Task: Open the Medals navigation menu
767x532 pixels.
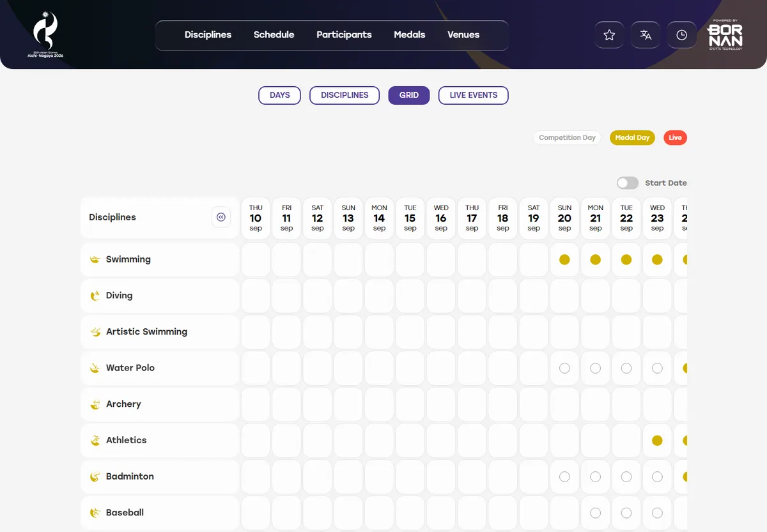Action: [x=410, y=34]
